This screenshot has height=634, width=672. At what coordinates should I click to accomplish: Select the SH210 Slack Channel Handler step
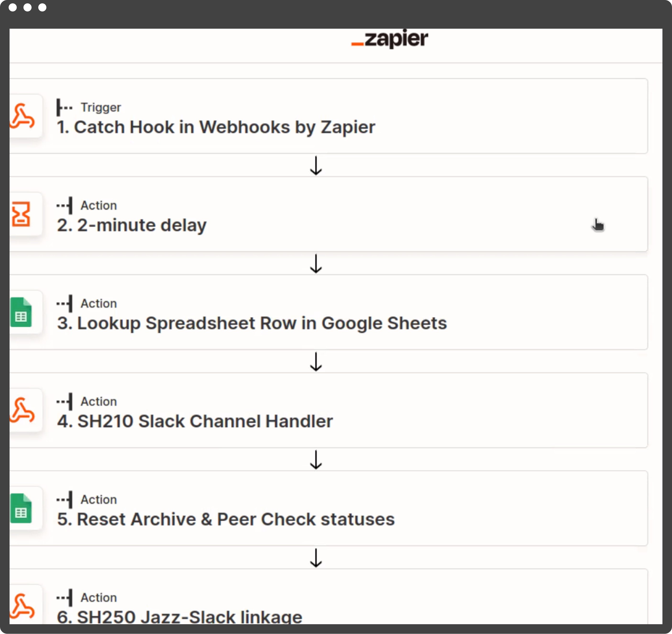click(195, 421)
